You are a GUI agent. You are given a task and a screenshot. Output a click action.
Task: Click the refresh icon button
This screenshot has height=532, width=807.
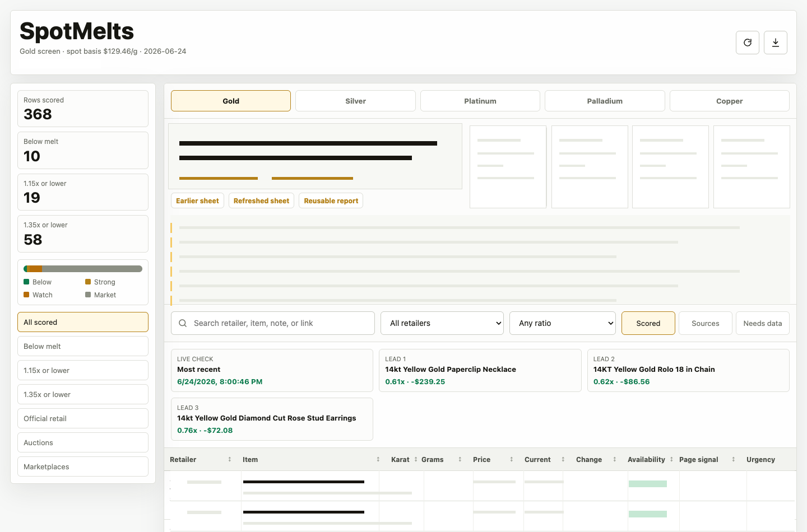[x=748, y=43]
